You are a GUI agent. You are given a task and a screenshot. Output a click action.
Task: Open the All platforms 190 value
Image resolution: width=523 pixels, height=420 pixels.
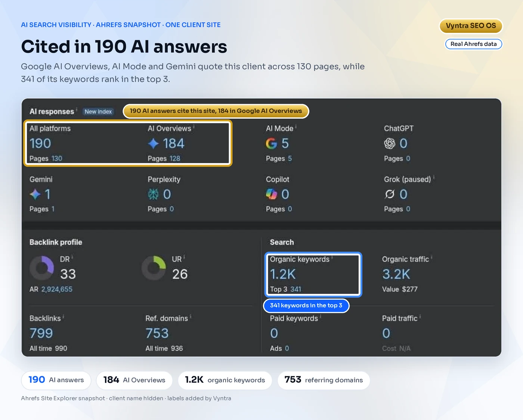pos(40,143)
